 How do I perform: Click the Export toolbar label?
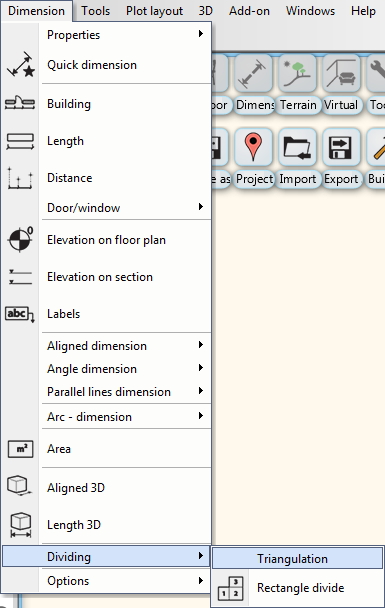[x=341, y=179]
